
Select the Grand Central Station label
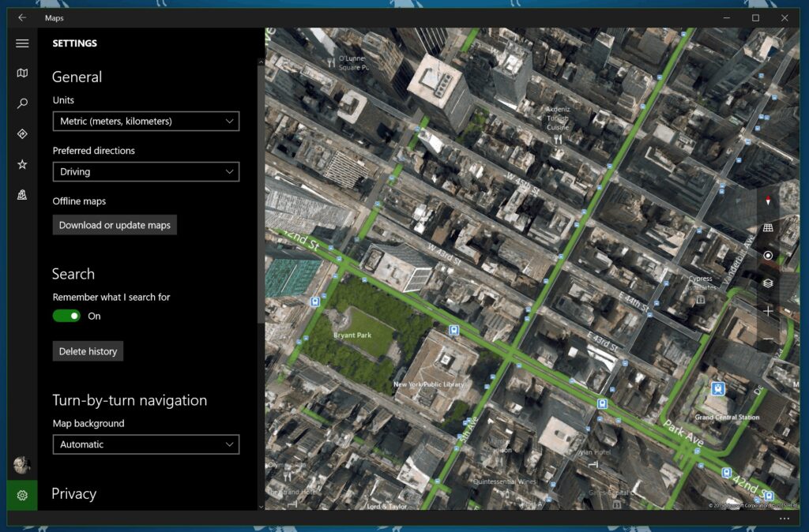click(x=727, y=417)
